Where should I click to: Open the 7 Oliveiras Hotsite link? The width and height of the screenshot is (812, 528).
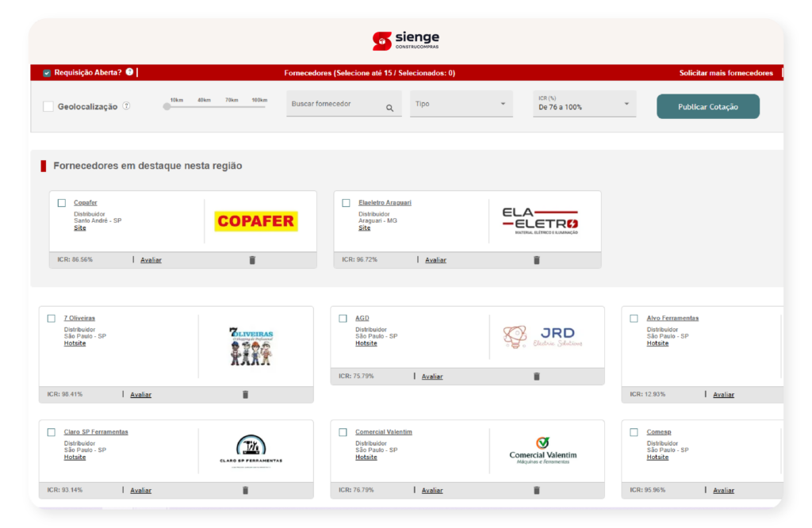75,343
